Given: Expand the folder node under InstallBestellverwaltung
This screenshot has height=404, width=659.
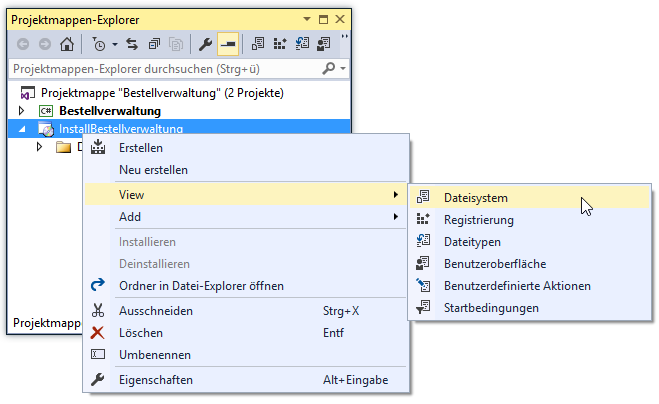Looking at the screenshot, I should tap(39, 147).
